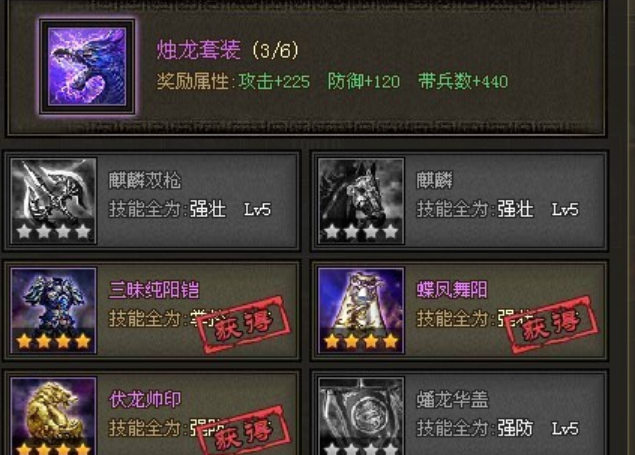Click the 蝶凤舞阳 cloak icon
The height and width of the screenshot is (455, 635).
point(361,310)
